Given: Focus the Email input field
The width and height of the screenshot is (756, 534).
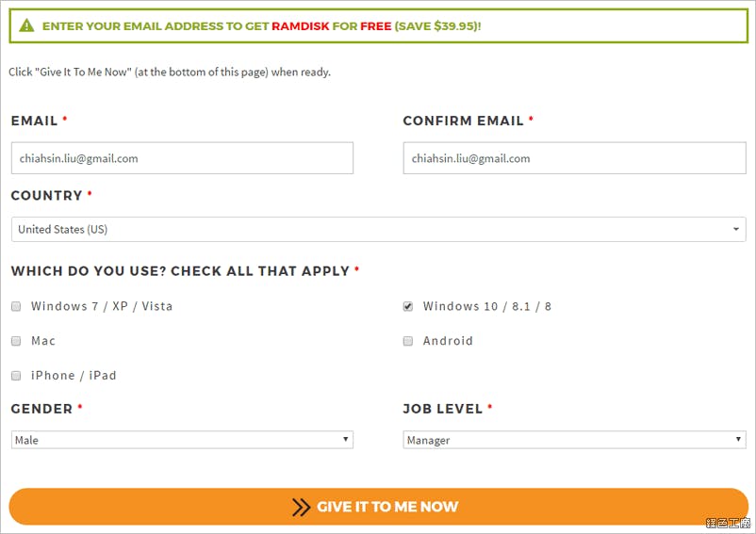Looking at the screenshot, I should pos(182,158).
